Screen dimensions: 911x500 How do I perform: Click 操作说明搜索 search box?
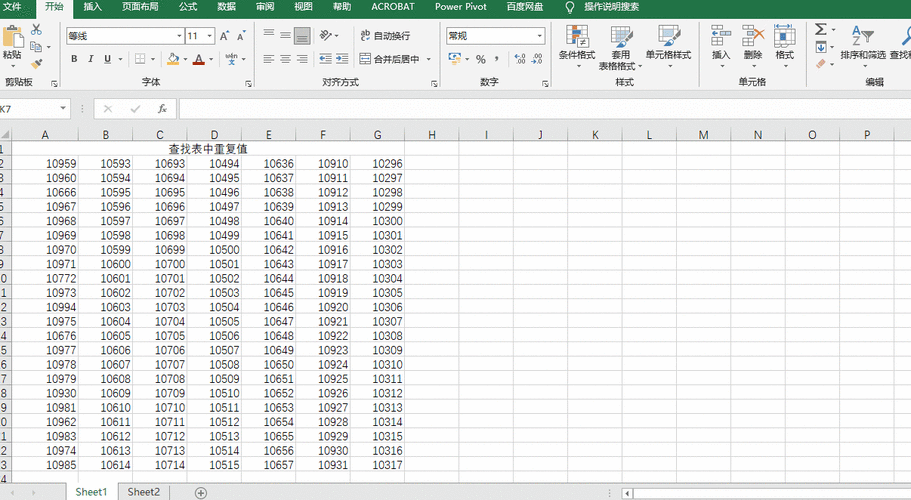point(611,7)
